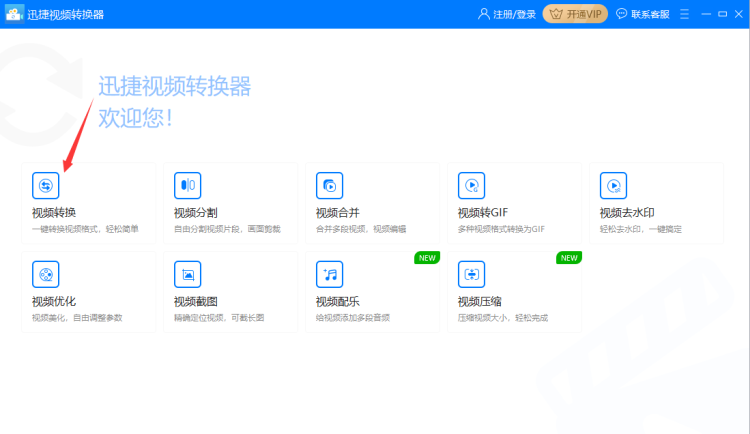Click 注册/登录 to sign in
The height and width of the screenshot is (434, 750).
click(514, 14)
